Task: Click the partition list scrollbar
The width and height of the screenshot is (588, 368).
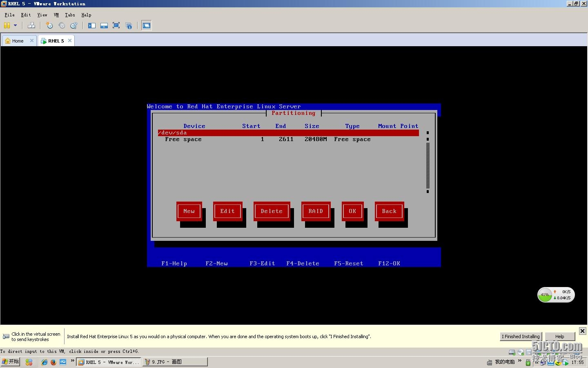Action: (428, 162)
